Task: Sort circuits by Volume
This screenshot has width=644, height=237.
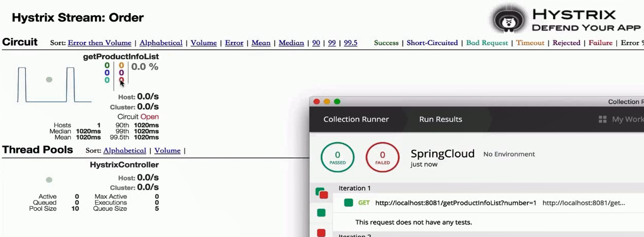Action: [204, 43]
